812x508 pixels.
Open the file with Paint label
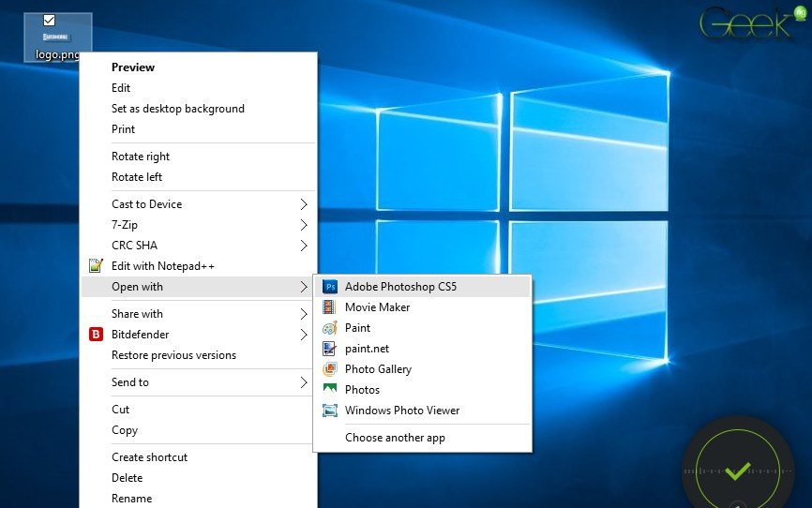[358, 328]
